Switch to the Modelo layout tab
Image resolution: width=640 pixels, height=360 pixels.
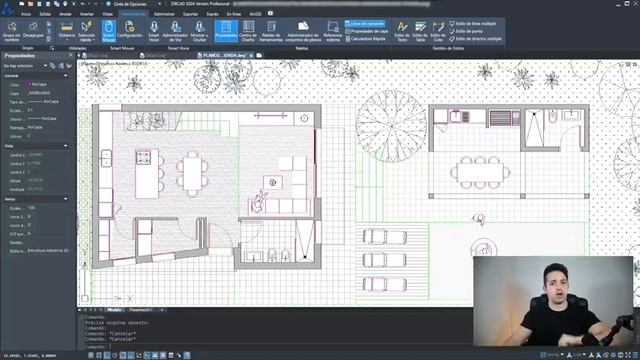pos(115,310)
